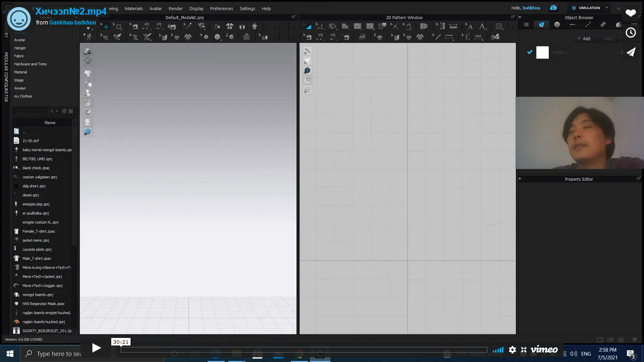This screenshot has height=362, width=644.
Task: Open Vimeo player settings gear
Action: pos(512,350)
